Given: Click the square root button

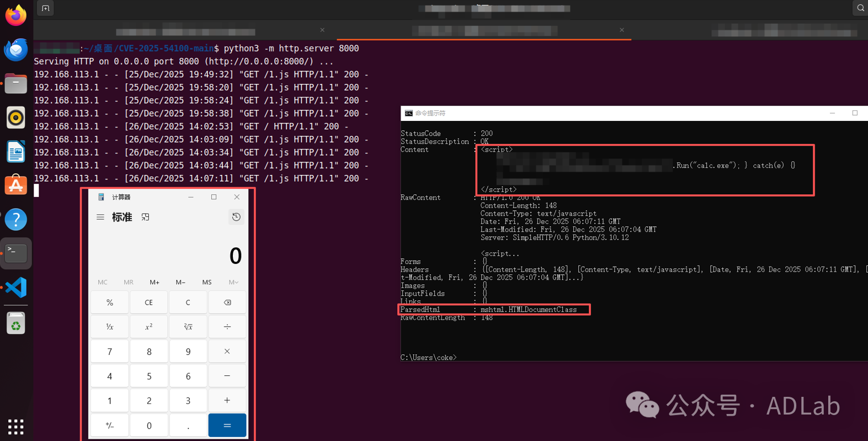Looking at the screenshot, I should (188, 327).
